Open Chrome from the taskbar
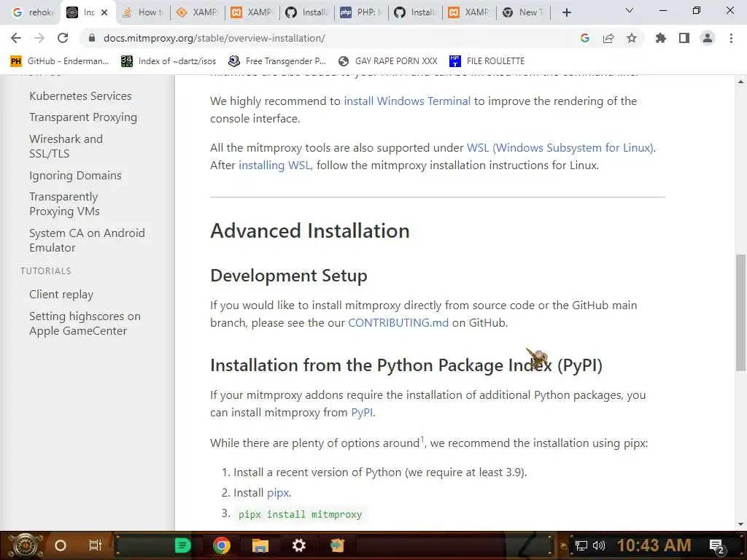The height and width of the screenshot is (560, 747). (221, 545)
